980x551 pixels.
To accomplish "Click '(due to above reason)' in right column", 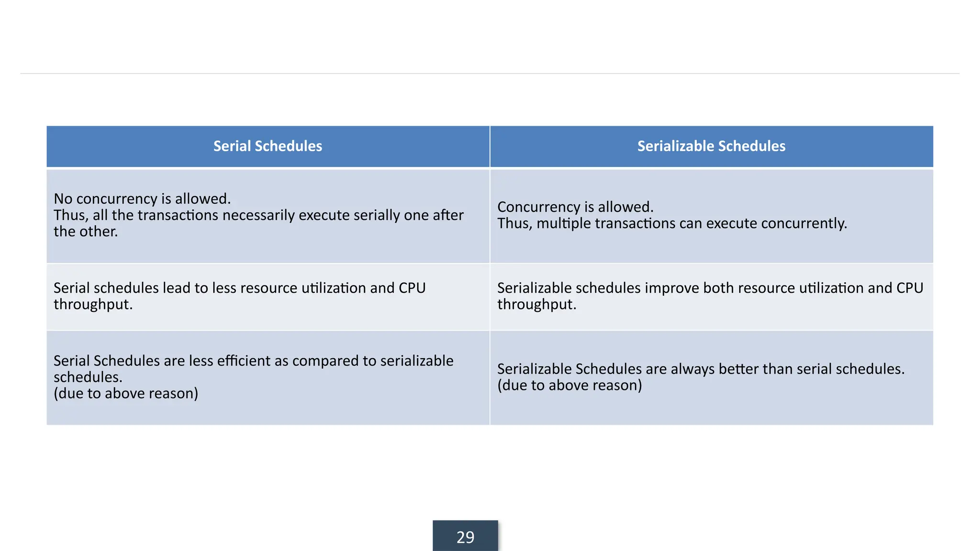I will pos(569,385).
